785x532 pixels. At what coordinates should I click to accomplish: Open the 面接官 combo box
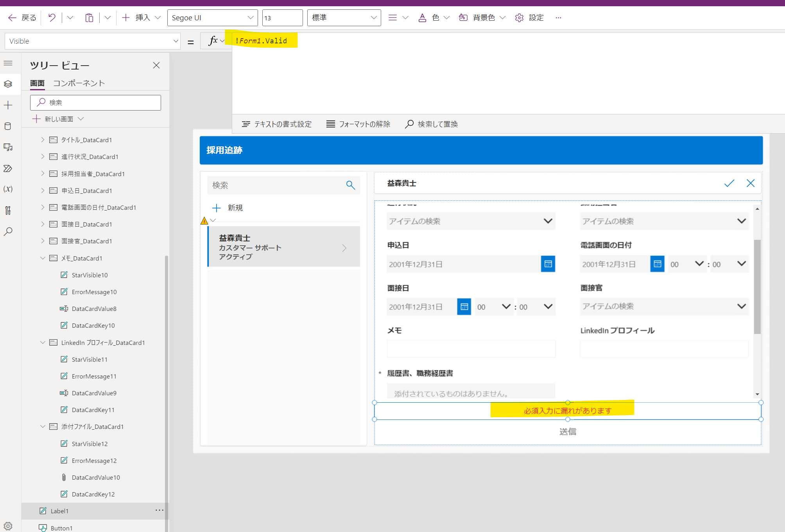[664, 306]
